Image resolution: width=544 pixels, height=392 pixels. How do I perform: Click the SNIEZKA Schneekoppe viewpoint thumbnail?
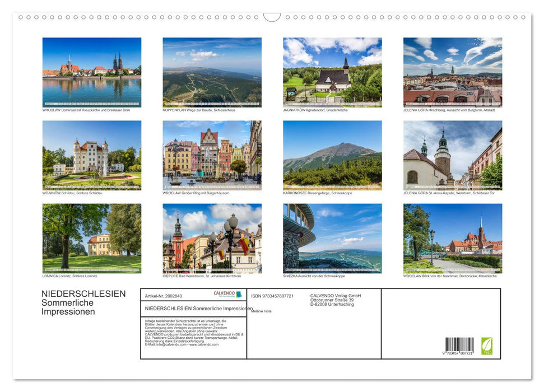332,239
